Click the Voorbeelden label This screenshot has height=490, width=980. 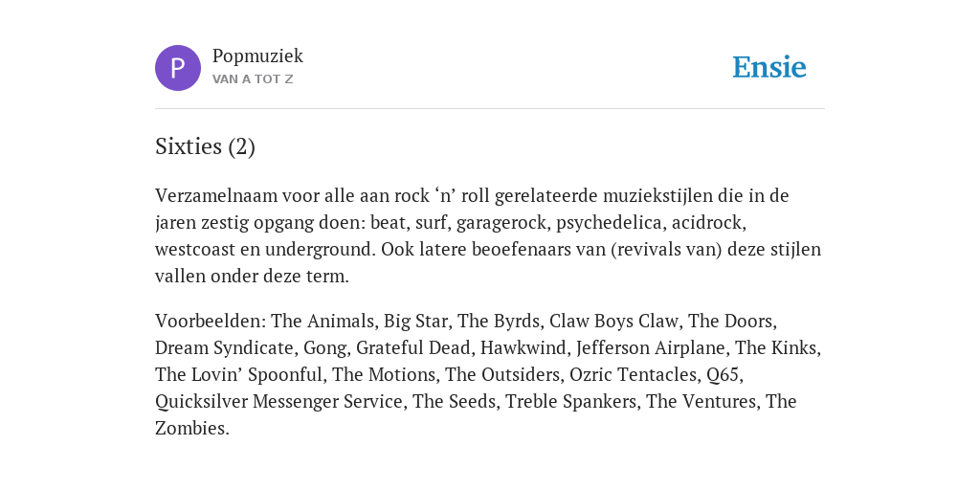211,322
